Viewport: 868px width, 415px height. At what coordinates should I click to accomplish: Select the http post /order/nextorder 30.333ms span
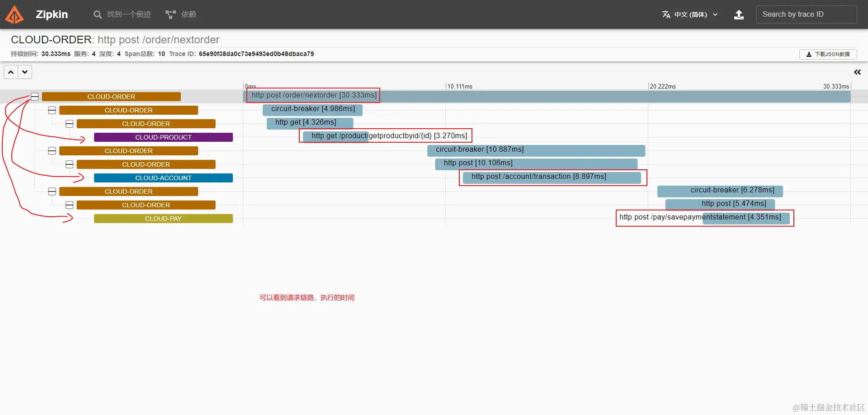tap(547, 96)
